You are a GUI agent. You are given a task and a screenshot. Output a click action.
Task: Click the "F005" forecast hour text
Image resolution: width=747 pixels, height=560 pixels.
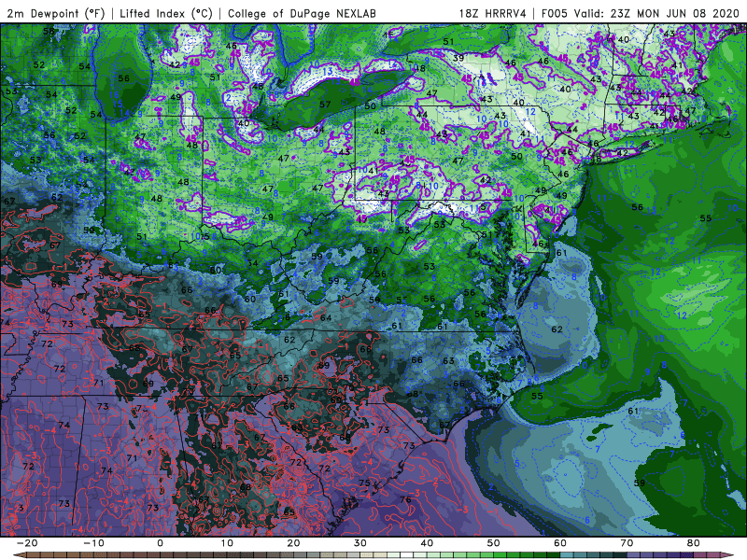tap(555, 14)
